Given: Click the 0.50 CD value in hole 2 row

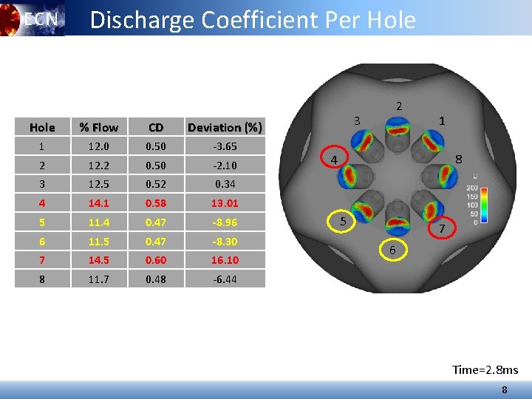Looking at the screenshot, I should 156,166.
